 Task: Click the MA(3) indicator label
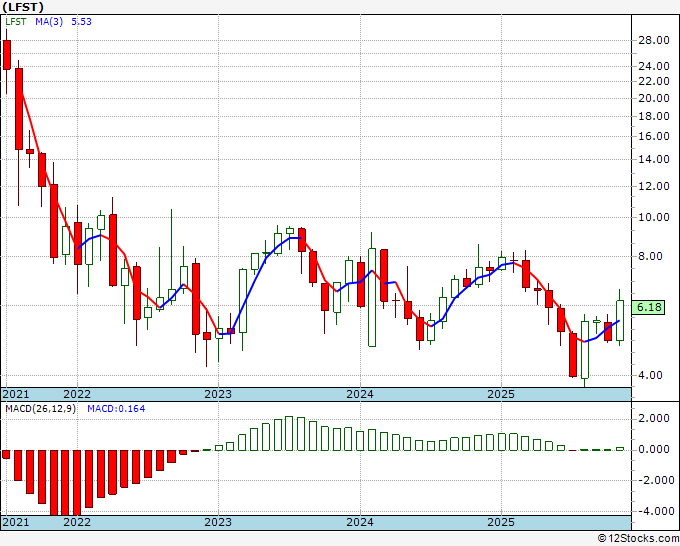(x=49, y=22)
